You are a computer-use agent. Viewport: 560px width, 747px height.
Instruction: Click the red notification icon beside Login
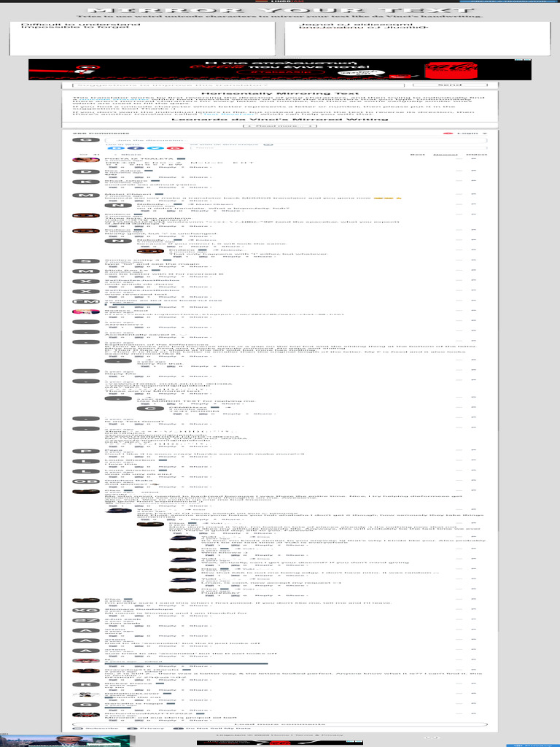point(447,134)
